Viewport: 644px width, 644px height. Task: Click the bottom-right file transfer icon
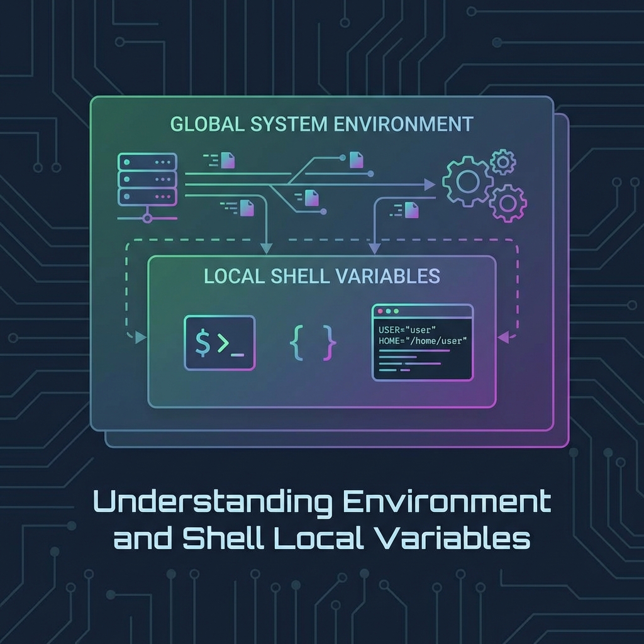coord(411,209)
